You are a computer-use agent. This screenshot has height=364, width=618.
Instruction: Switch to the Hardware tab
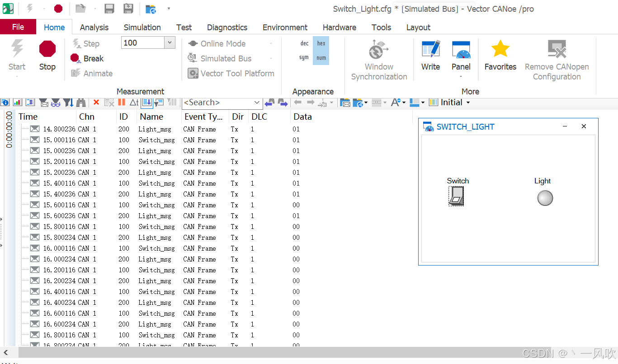point(340,27)
